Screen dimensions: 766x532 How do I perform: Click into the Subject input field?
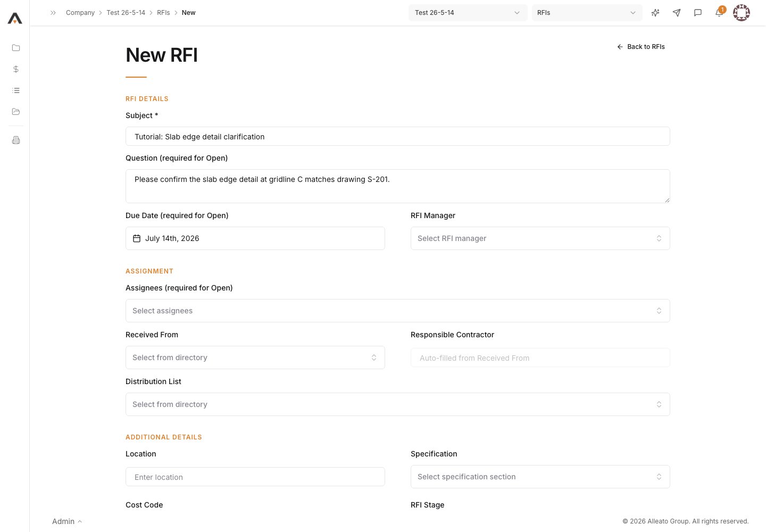pyautogui.click(x=397, y=136)
